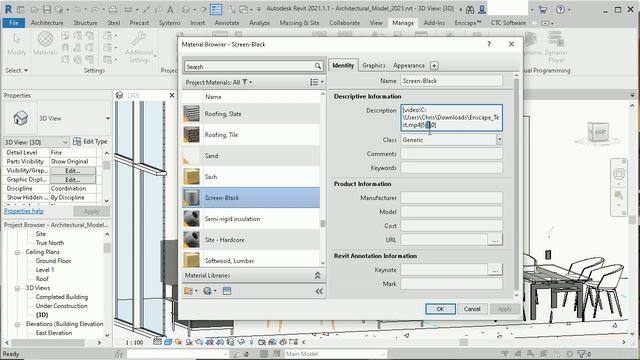This screenshot has width=640, height=360.
Task: Open the Add-Ins ribbon tab
Action: point(434,23)
